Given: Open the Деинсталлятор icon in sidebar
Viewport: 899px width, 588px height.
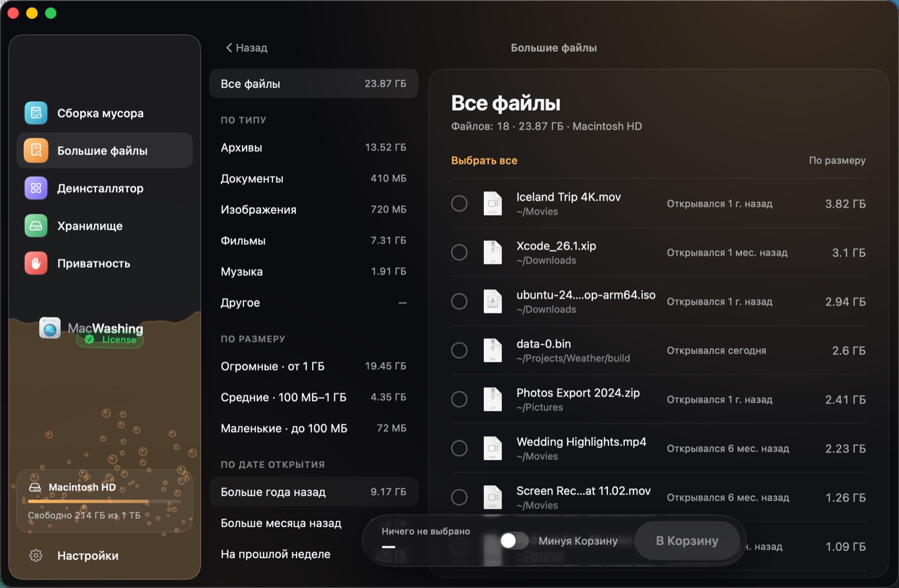Looking at the screenshot, I should [36, 188].
